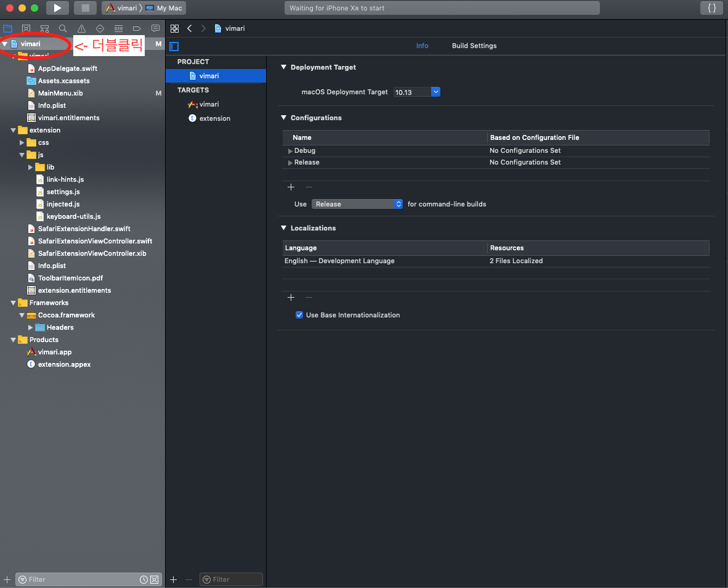This screenshot has width=728, height=588.
Task: Select vimari.app product
Action: coord(55,352)
